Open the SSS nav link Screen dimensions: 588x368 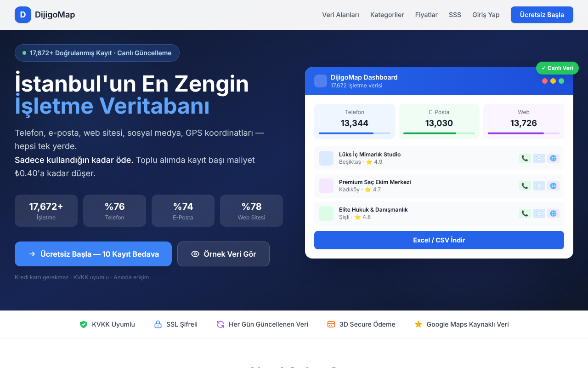tap(455, 15)
